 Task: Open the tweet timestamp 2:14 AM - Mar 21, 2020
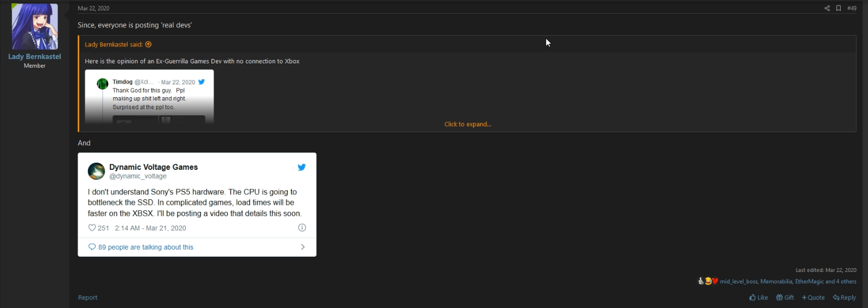pyautogui.click(x=150, y=228)
